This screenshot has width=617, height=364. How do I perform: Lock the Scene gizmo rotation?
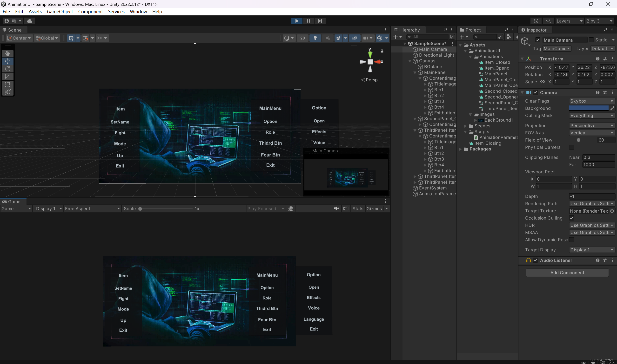[x=382, y=51]
